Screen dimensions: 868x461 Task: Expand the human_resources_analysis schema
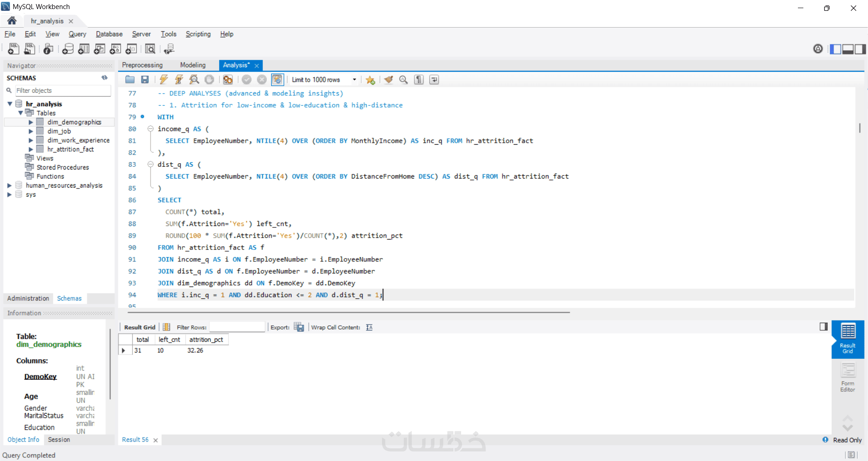coord(9,185)
